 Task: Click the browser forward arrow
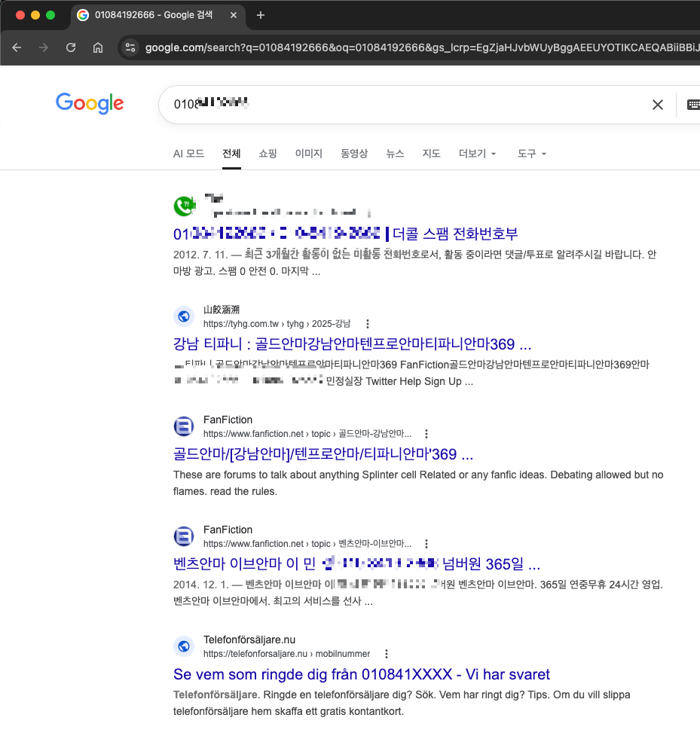tap(44, 47)
